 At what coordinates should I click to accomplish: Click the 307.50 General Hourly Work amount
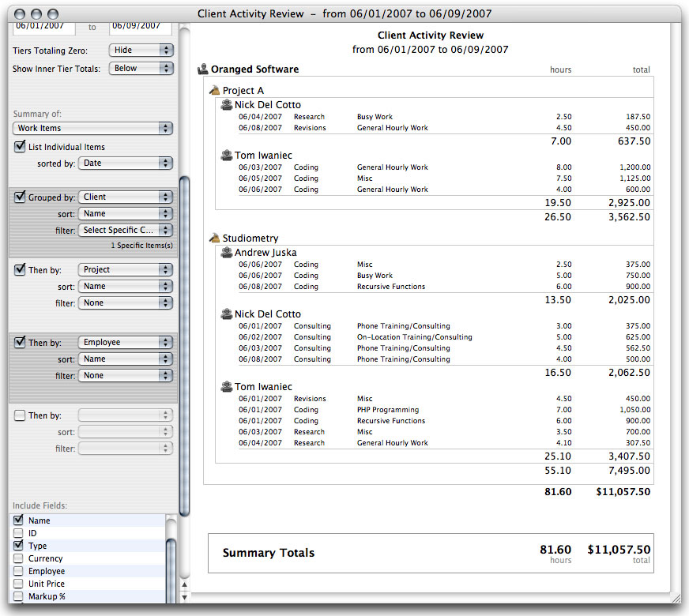pyautogui.click(x=638, y=443)
